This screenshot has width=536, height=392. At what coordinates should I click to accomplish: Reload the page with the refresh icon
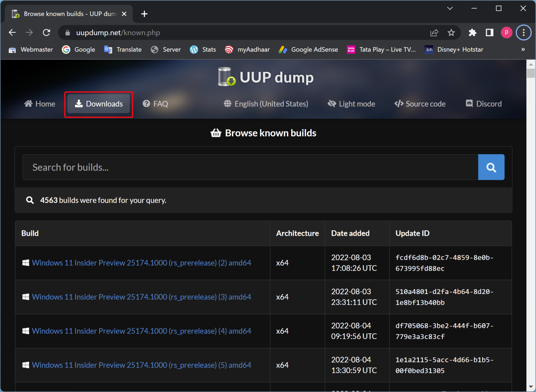[x=46, y=32]
